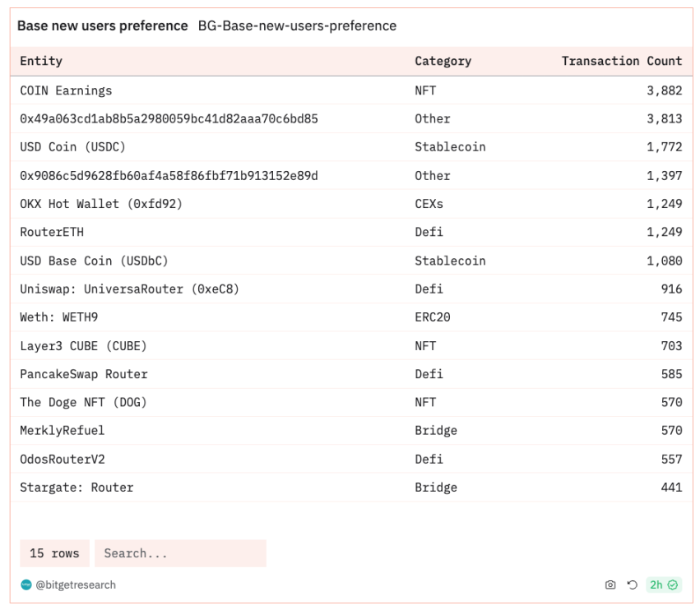Click the refresh query icon
700x610 pixels.
[633, 585]
